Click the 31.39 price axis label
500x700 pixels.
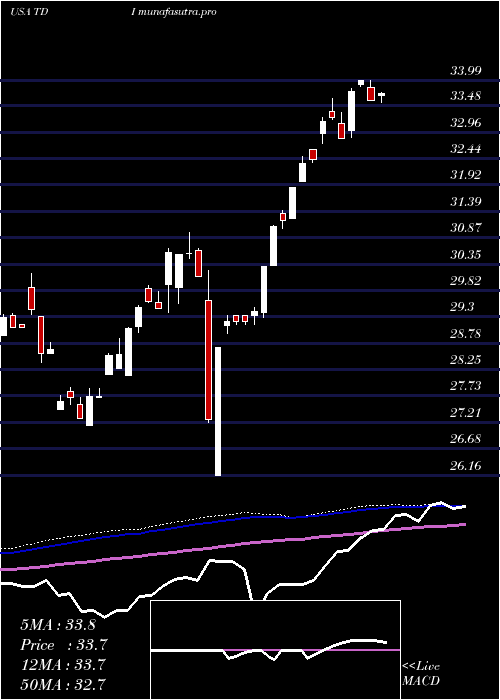466,202
